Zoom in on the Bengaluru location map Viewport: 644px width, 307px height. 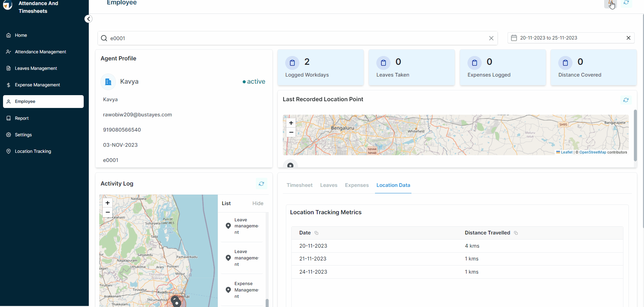tap(291, 123)
